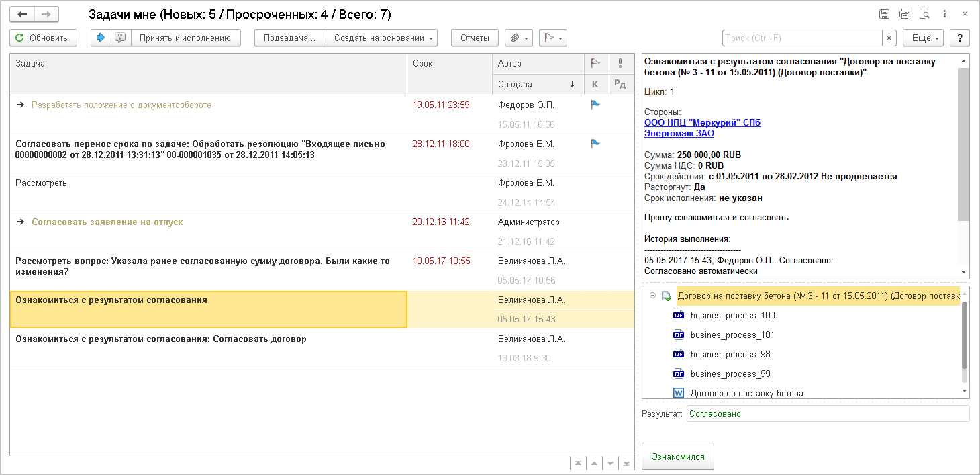This screenshot has width=980, height=475.
Task: Click the help question mark button
Action: [x=960, y=38]
